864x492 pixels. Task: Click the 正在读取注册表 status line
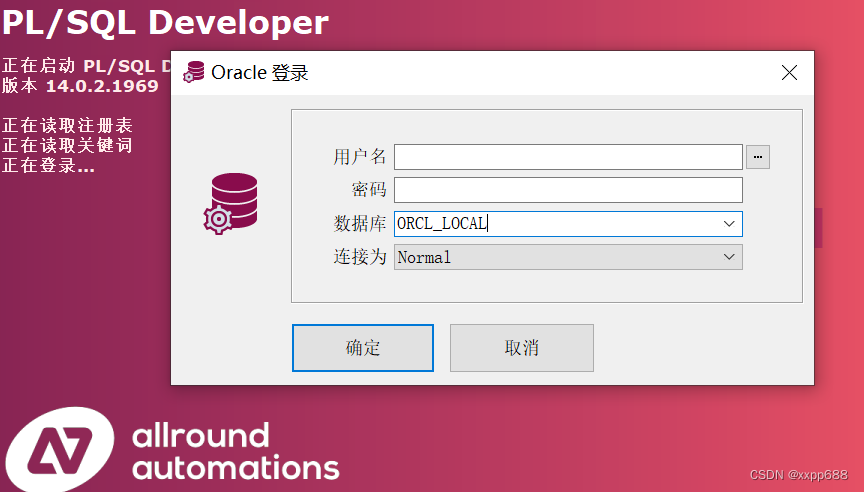67,126
